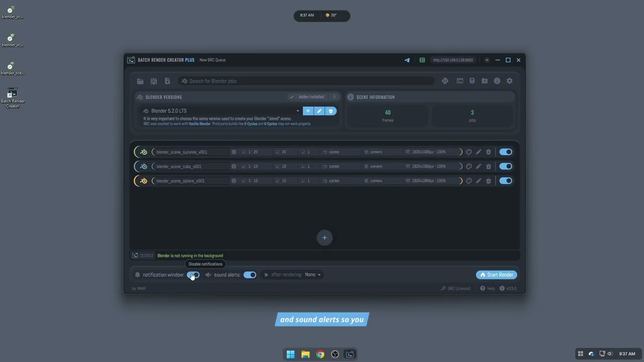Viewport: 644px width, 362px height.
Task: Click the Addon Installed status button
Action: pos(307,97)
